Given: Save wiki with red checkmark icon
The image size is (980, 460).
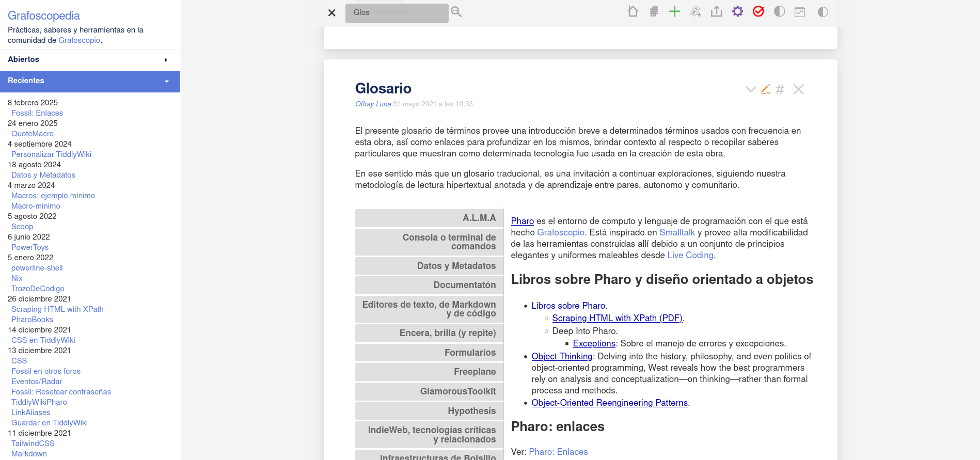Looking at the screenshot, I should click(x=758, y=11).
